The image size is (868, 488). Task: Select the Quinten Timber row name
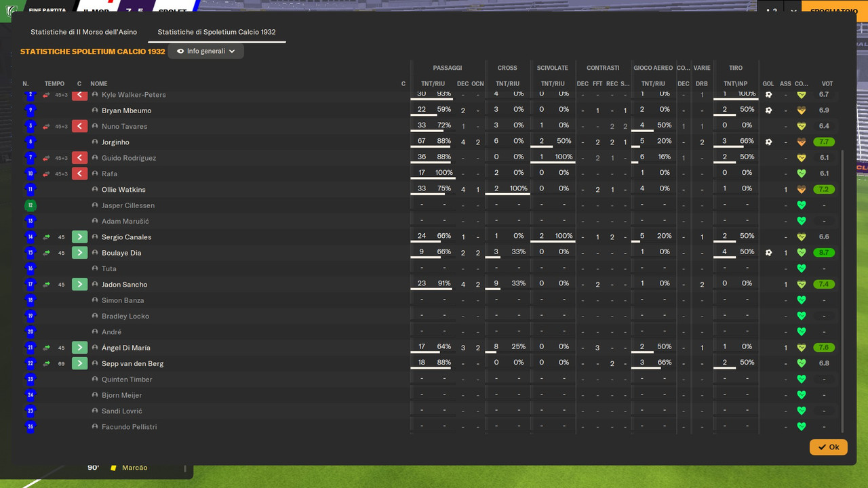coord(127,380)
